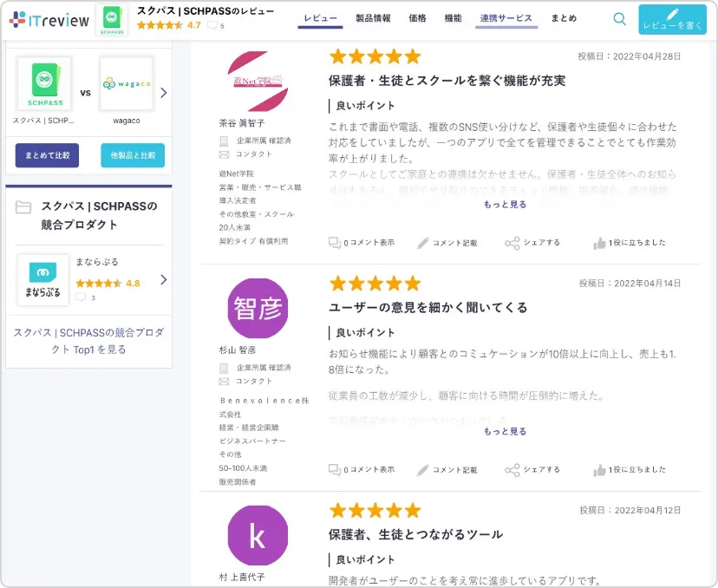Click thumbs-up on 茶谷 眞智子's review
Viewport: 718px width, 588px height.
pos(599,243)
